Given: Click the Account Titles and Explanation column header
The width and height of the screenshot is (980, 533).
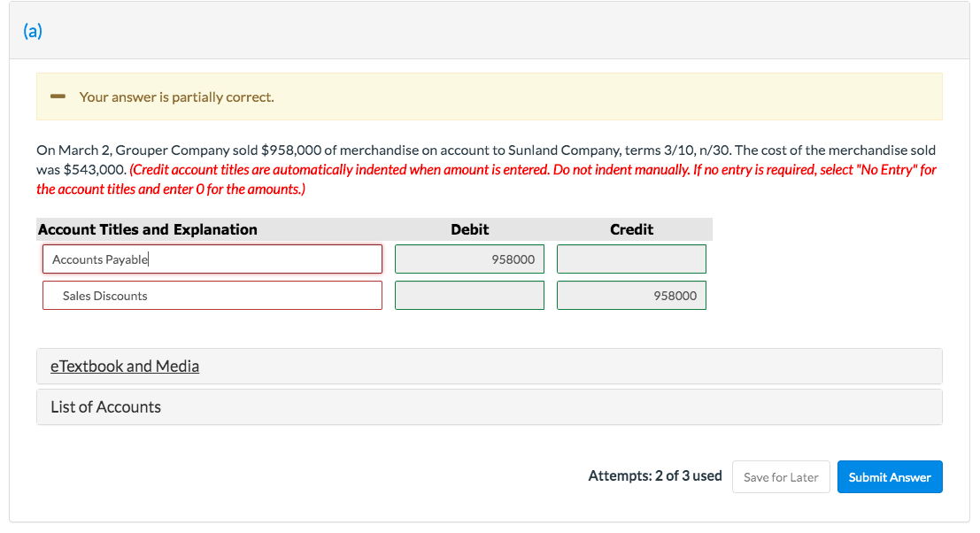Looking at the screenshot, I should coord(147,229).
